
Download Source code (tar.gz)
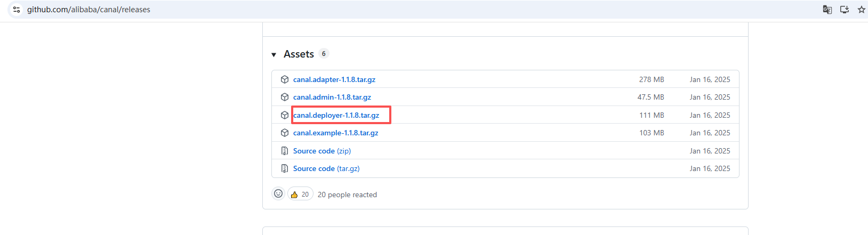coord(326,168)
